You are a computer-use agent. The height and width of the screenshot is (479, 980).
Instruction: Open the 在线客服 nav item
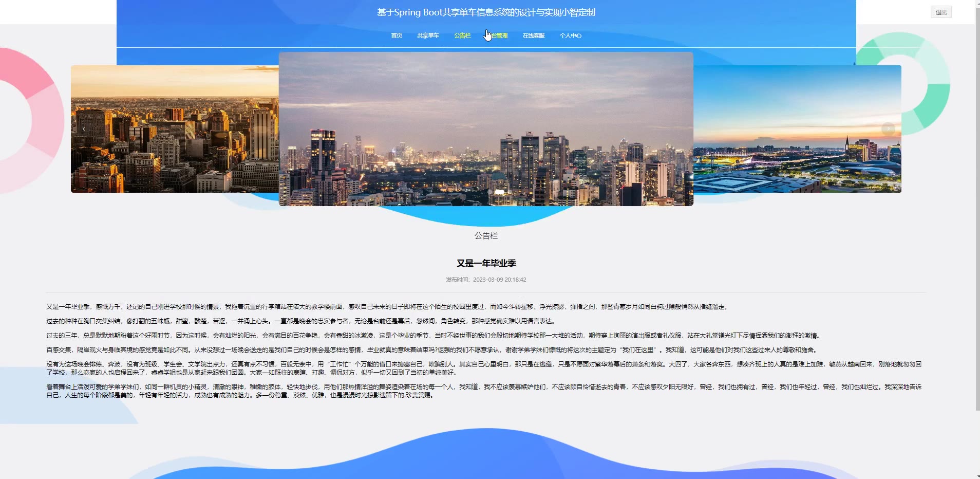534,35
